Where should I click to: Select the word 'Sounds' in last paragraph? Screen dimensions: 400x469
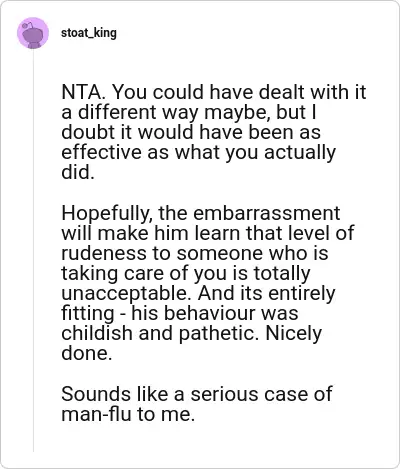tap(96, 394)
